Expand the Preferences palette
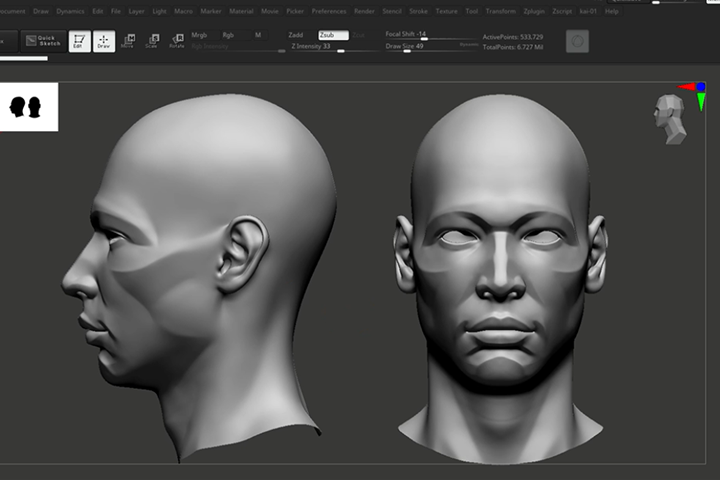 329,11
